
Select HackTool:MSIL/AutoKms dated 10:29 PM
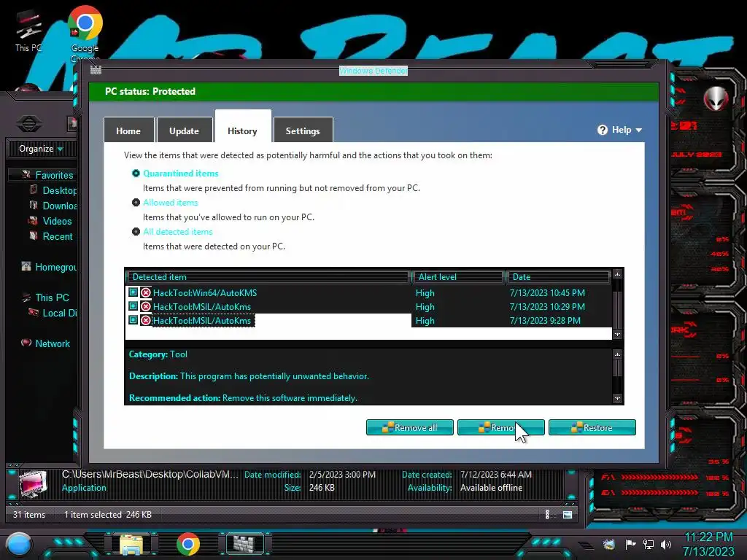(368, 307)
